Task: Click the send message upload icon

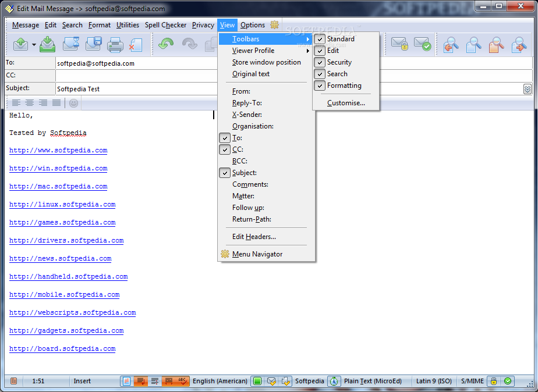Action: [x=20, y=45]
